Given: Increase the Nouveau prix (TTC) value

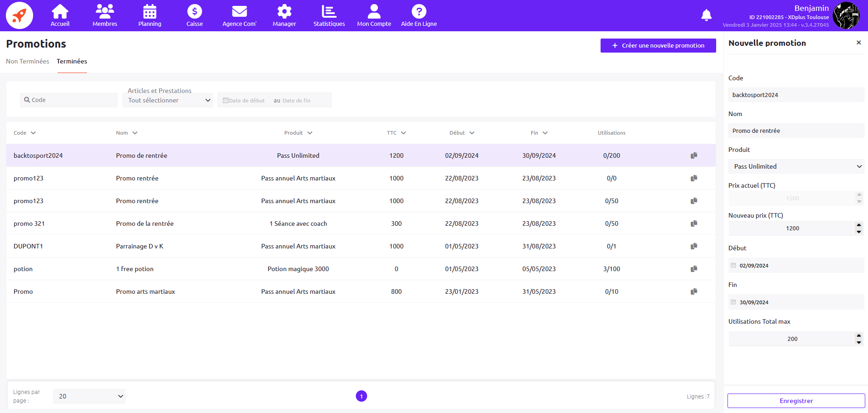Looking at the screenshot, I should click(x=858, y=225).
